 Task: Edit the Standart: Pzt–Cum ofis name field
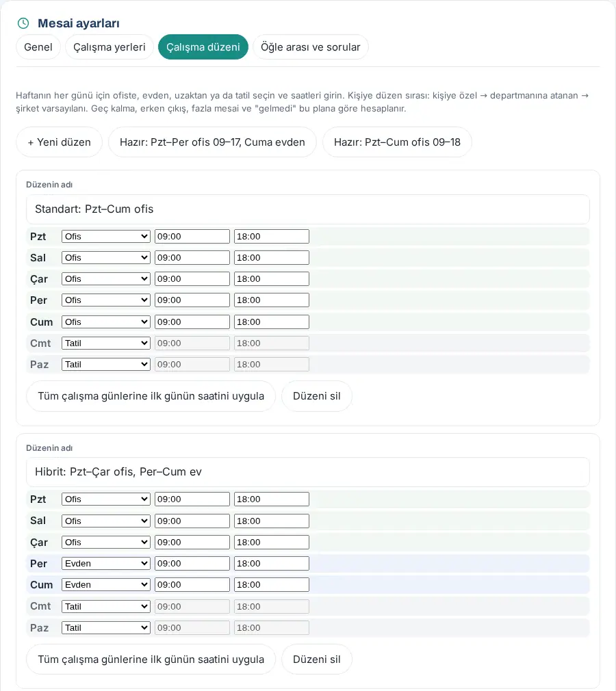click(308, 209)
